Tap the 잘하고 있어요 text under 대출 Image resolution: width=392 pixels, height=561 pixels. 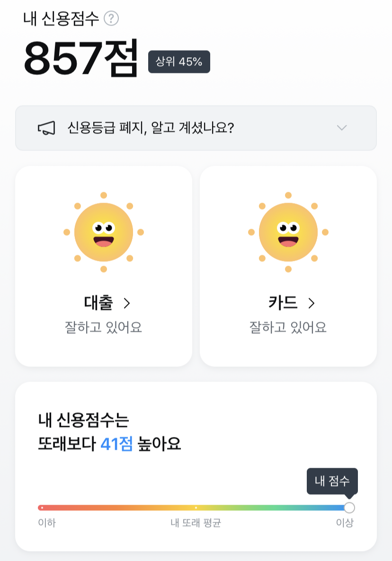click(x=103, y=328)
